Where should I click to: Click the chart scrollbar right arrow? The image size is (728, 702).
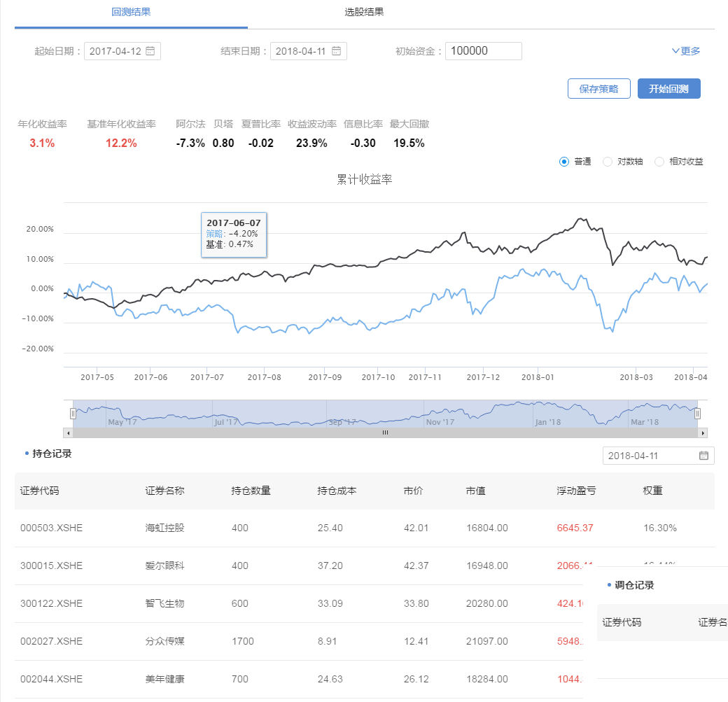tap(703, 433)
